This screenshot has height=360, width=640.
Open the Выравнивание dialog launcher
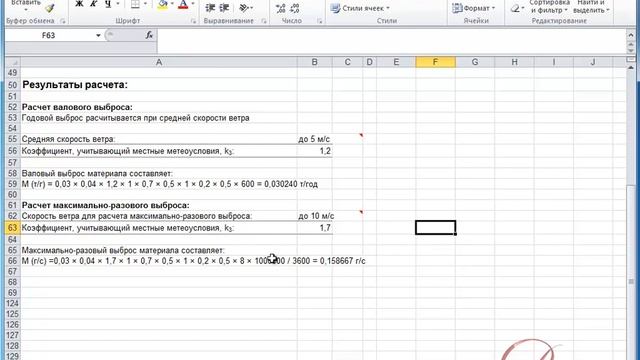tap(264, 21)
